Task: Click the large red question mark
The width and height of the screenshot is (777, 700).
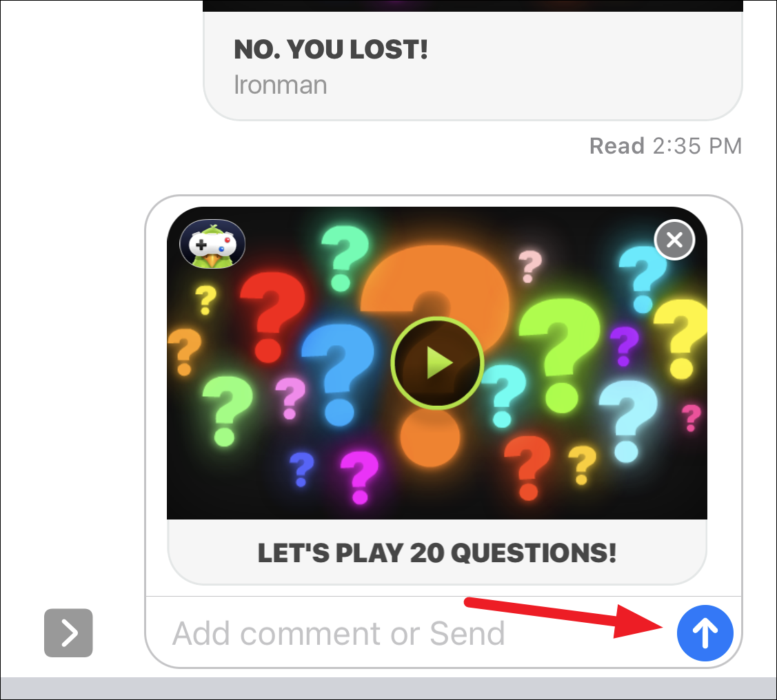Action: (271, 317)
